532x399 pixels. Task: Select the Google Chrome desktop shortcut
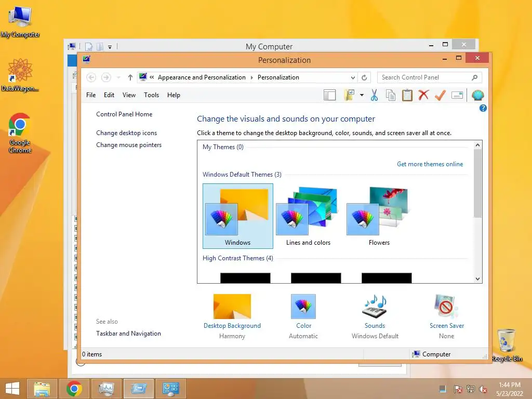coord(20,133)
